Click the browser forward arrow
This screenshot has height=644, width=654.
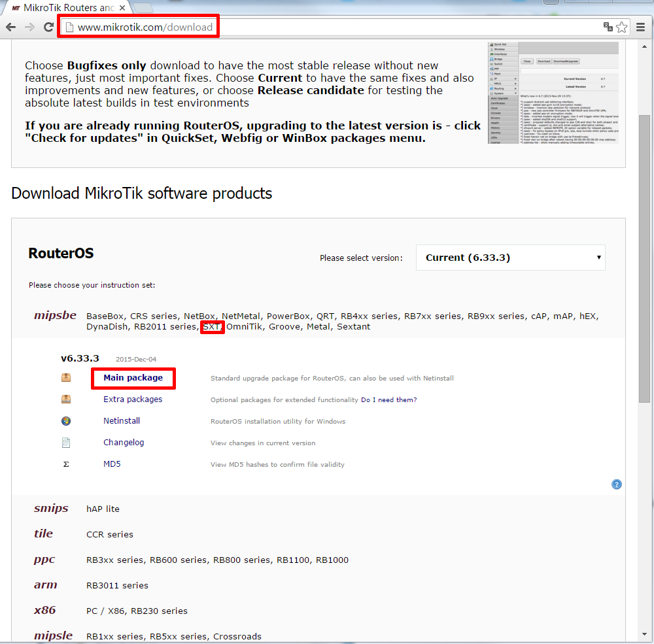pos(29,27)
